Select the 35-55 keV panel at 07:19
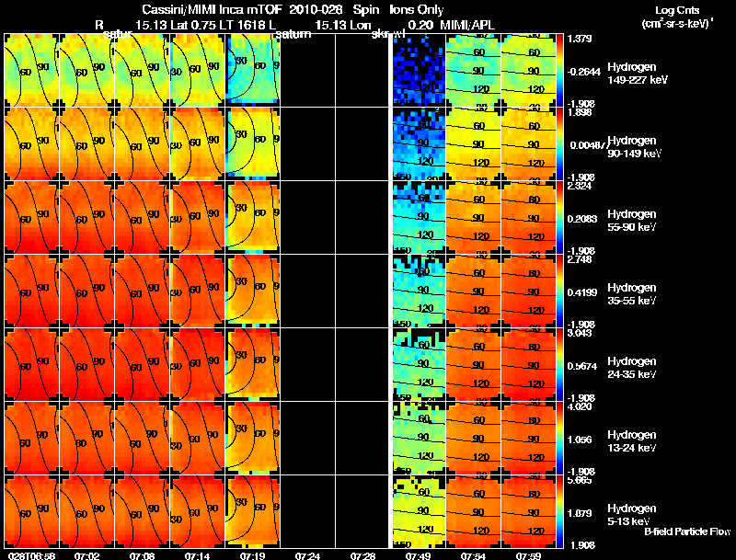Screen dimensions: 736x560 (x=252, y=291)
